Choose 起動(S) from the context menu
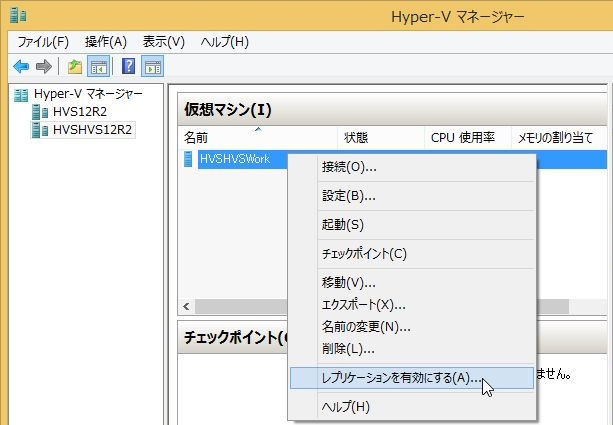This screenshot has height=425, width=613. pyautogui.click(x=412, y=225)
